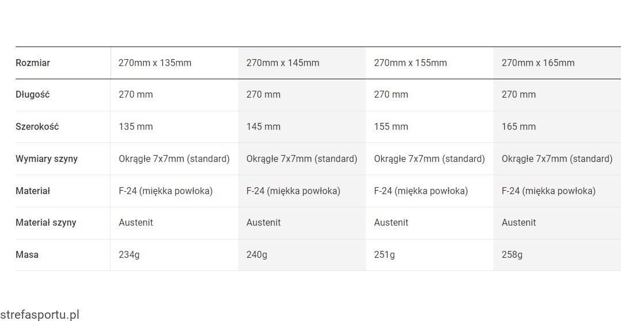The height and width of the screenshot is (321, 644).
Task: Click the Szerokość row label
Action: pyautogui.click(x=37, y=126)
